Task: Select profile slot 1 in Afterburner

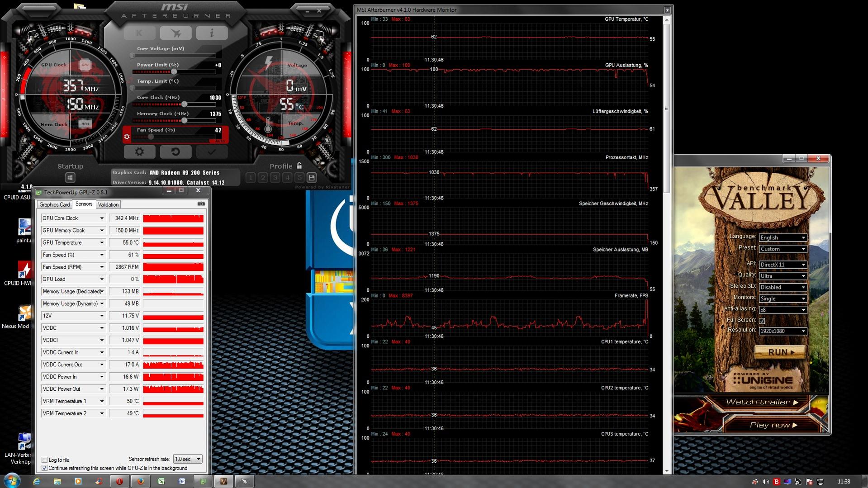Action: tap(251, 178)
